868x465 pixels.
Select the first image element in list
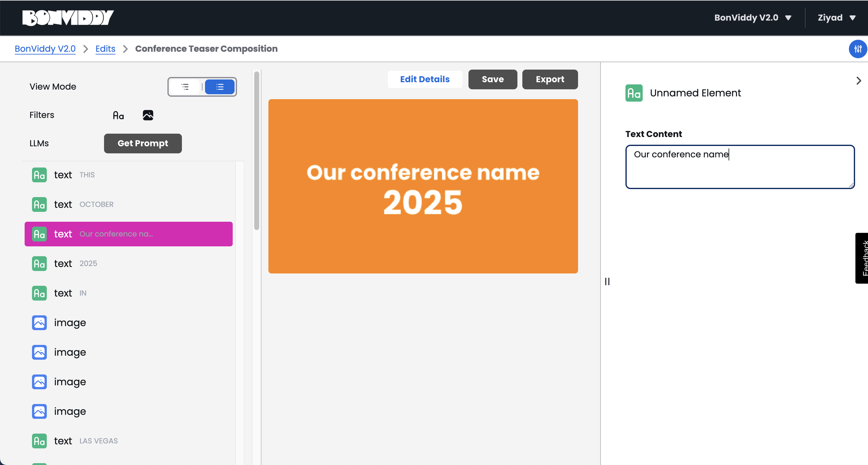[70, 323]
